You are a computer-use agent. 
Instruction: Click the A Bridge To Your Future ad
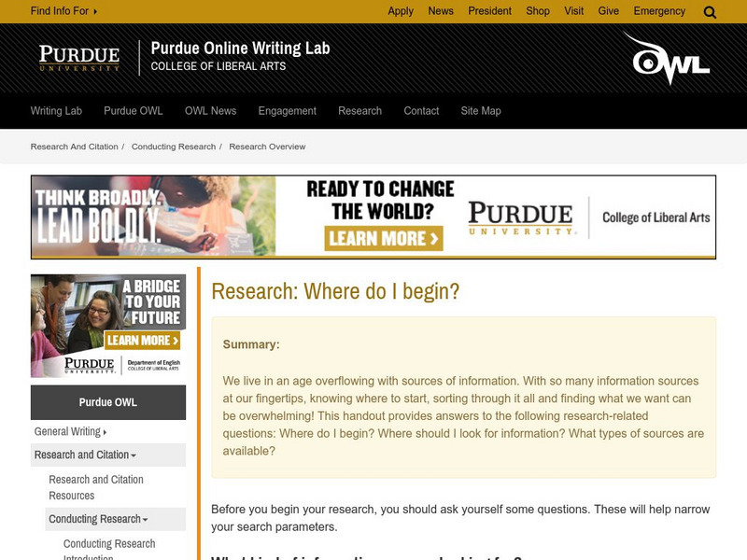[108, 326]
